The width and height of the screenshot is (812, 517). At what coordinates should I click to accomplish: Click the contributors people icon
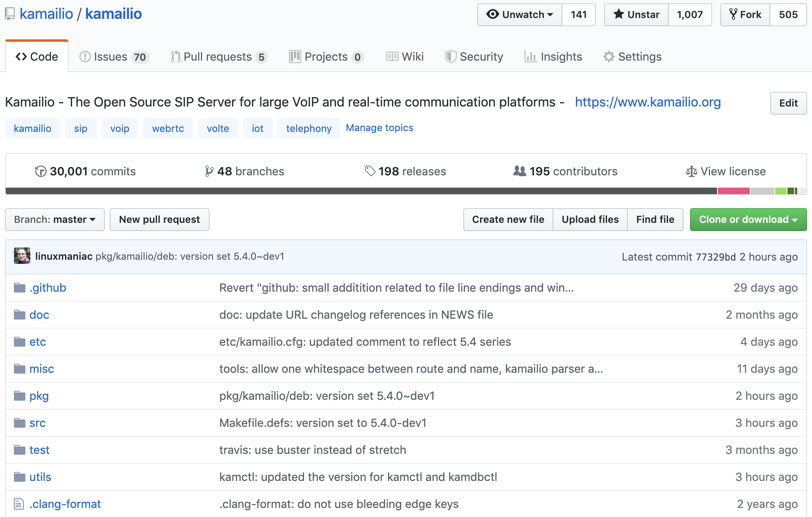(x=520, y=171)
